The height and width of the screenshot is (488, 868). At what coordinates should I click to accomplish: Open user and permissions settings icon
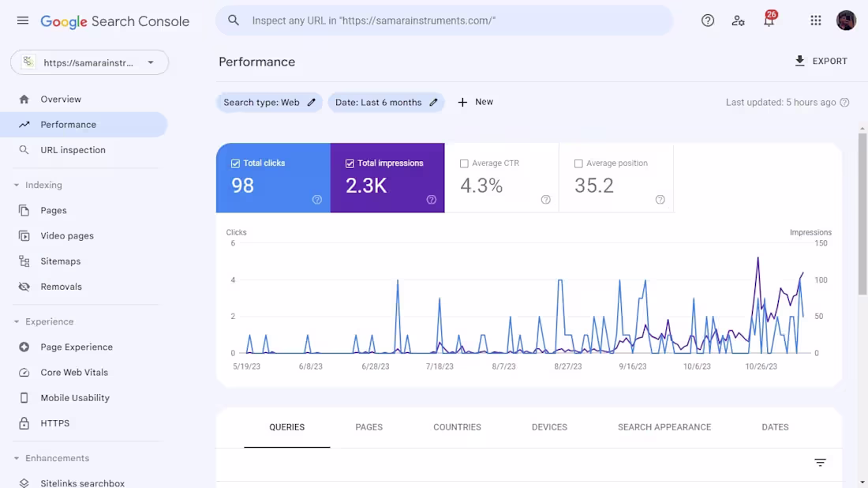pyautogui.click(x=738, y=21)
